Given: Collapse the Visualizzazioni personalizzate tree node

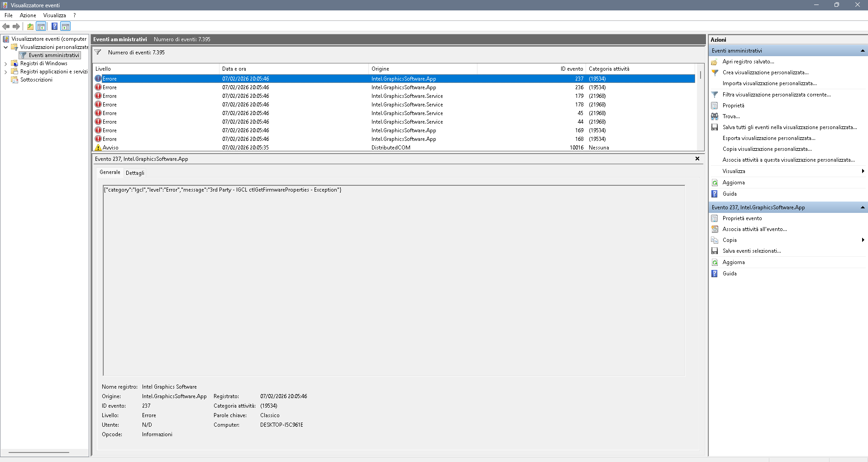Looking at the screenshot, I should 5,47.
